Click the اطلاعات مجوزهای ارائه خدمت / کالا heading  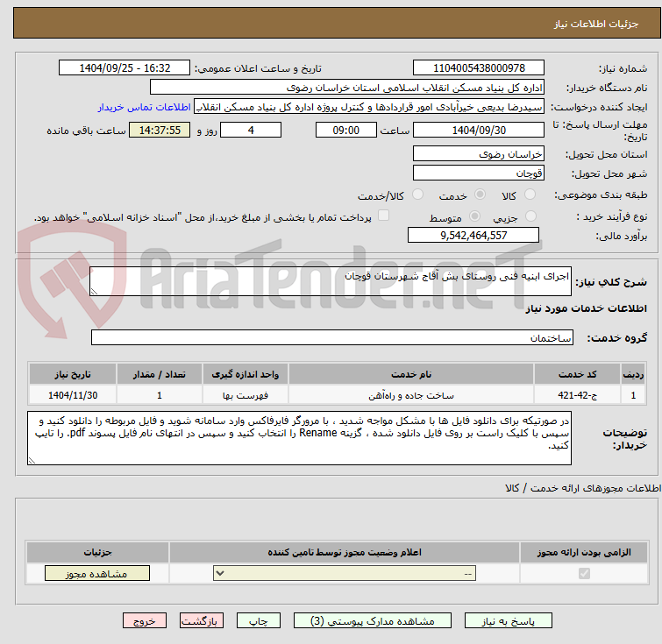pos(583,488)
